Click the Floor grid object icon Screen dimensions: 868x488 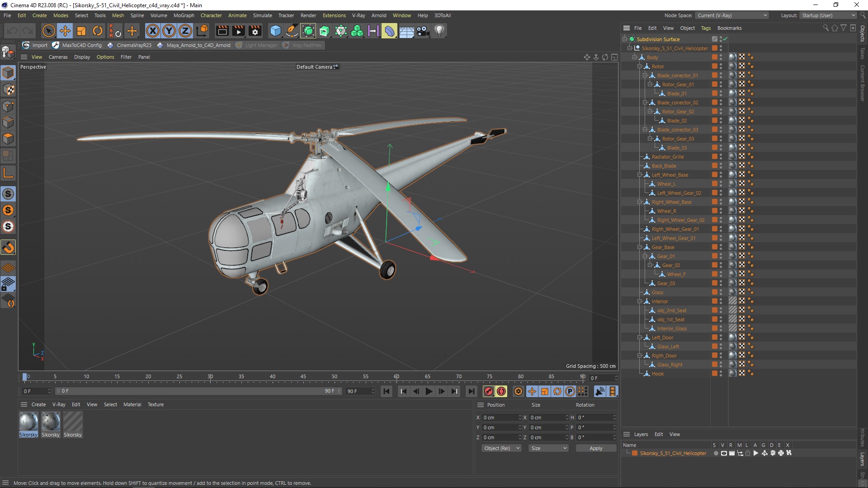(406, 31)
